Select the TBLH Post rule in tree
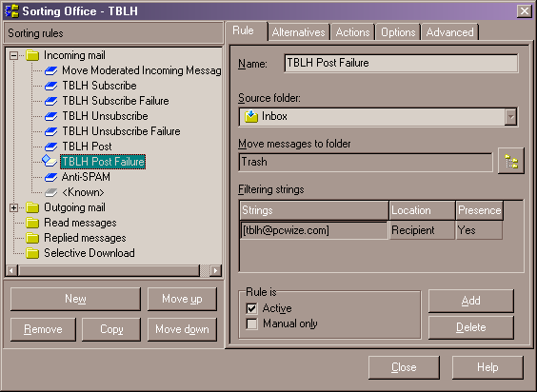 [x=87, y=147]
